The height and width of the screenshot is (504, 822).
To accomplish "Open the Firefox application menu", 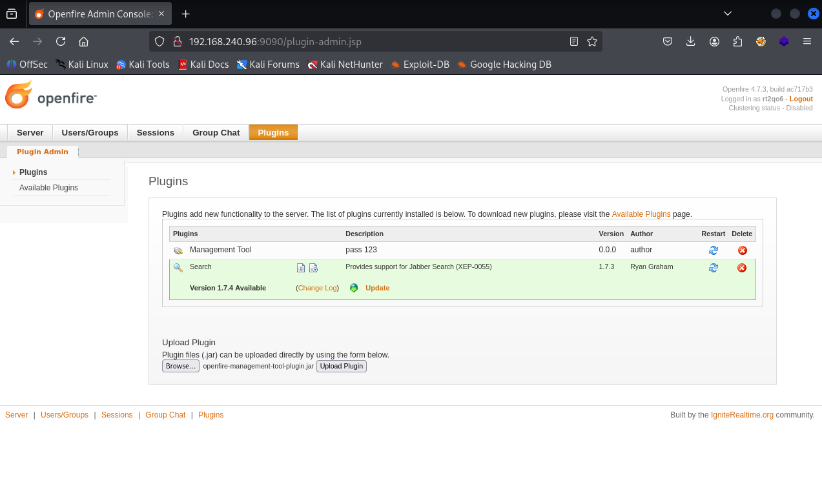I will (x=807, y=41).
